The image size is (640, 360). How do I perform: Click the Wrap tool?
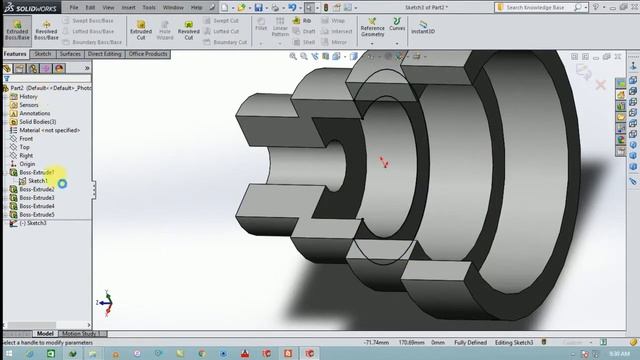tap(333, 20)
